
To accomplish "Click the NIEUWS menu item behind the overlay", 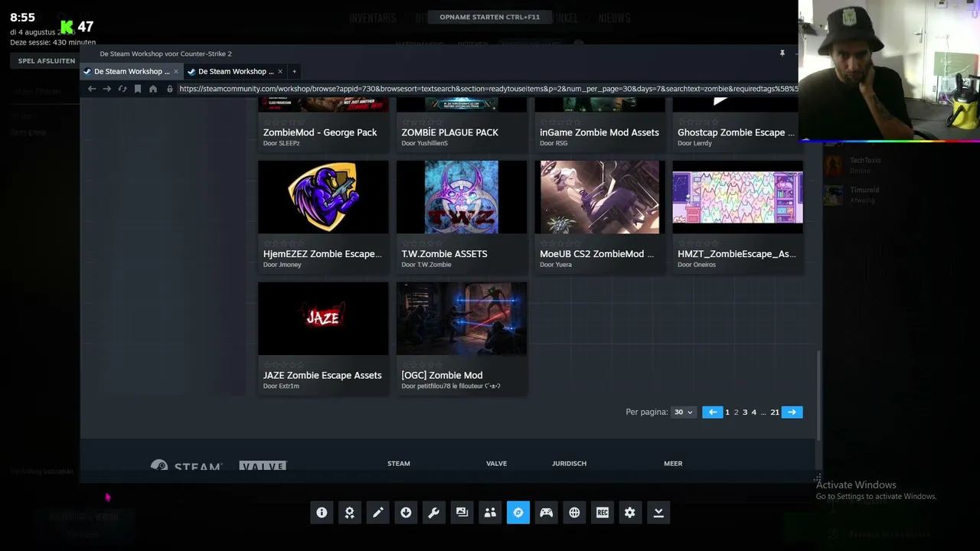I will click(x=615, y=18).
